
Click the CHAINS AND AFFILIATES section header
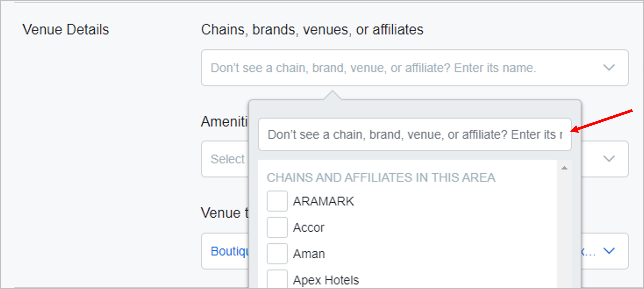tap(381, 177)
